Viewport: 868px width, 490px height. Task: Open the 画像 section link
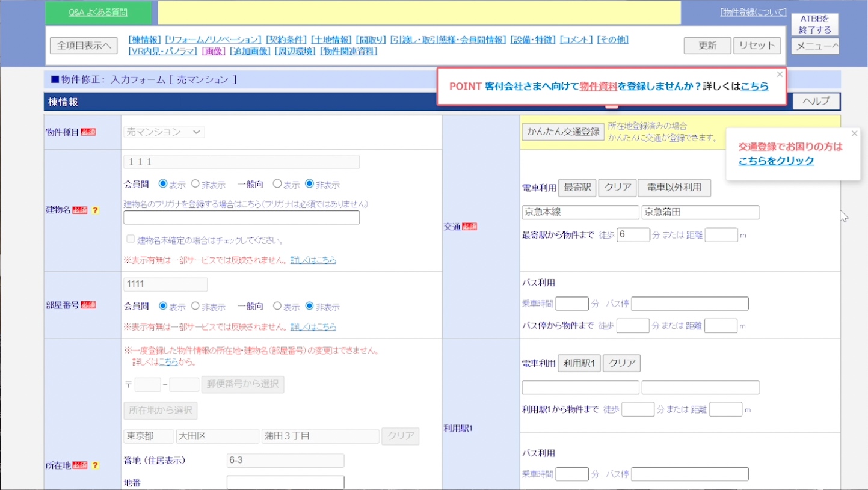click(214, 51)
